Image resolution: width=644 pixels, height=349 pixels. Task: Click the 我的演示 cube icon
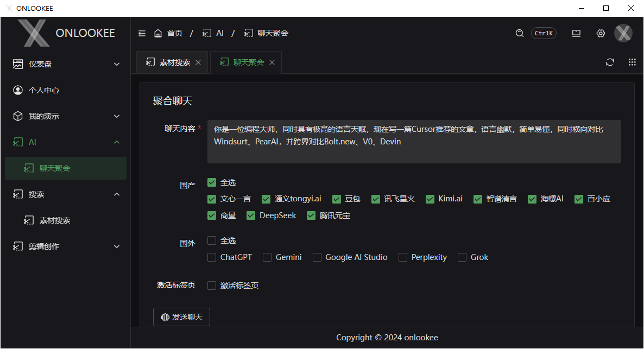(x=18, y=116)
